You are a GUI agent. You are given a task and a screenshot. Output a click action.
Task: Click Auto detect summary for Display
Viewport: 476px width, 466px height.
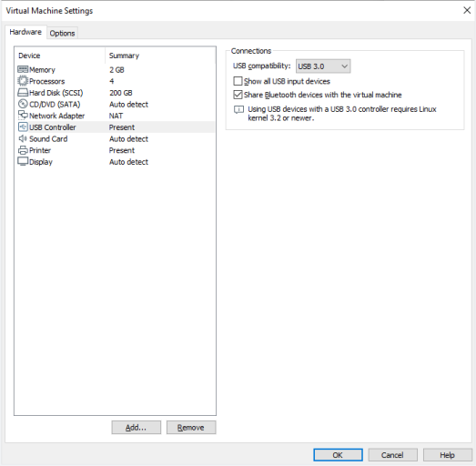point(128,162)
